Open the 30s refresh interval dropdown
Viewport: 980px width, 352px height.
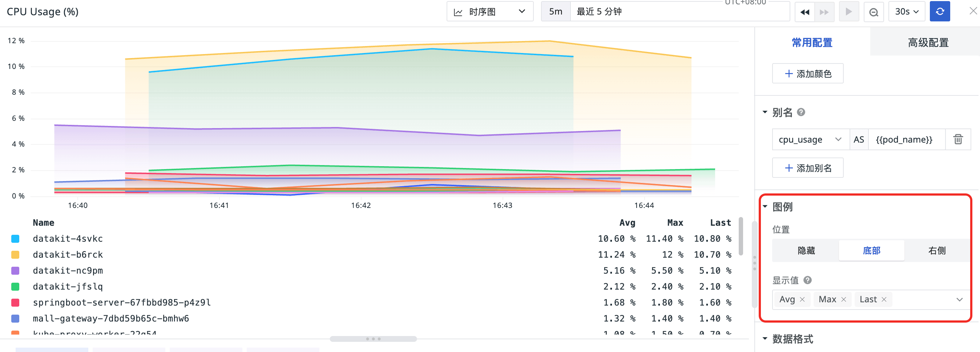point(907,12)
